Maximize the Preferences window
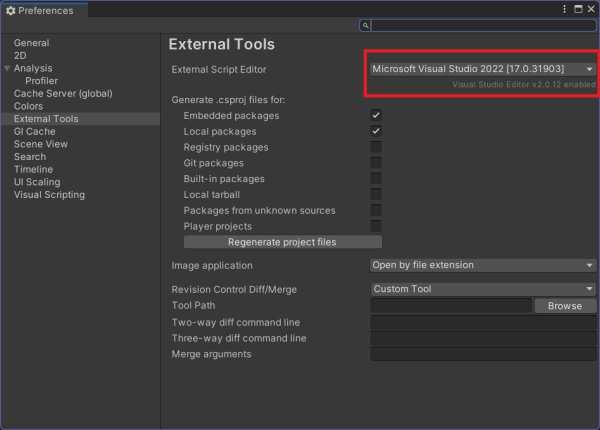 (x=578, y=9)
